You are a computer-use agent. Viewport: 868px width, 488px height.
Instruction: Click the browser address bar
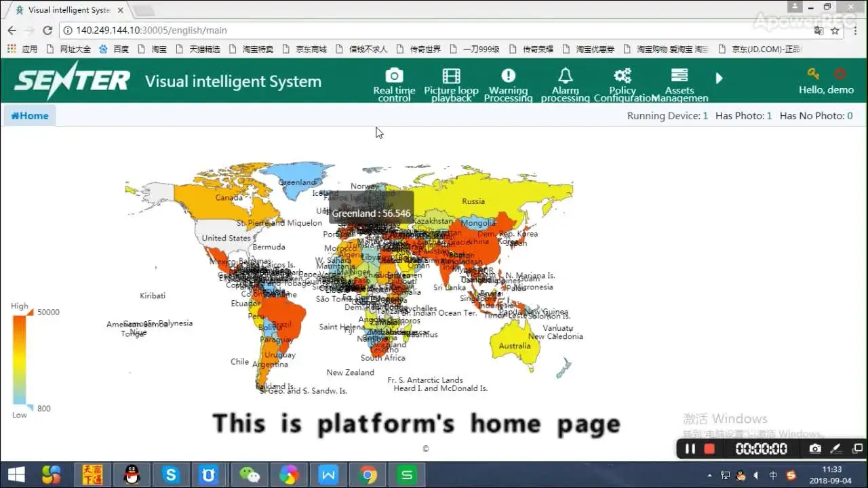click(441, 30)
